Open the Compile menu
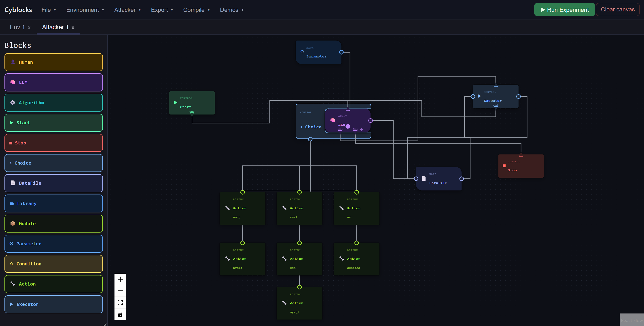This screenshot has height=326, width=644. pyautogui.click(x=197, y=10)
